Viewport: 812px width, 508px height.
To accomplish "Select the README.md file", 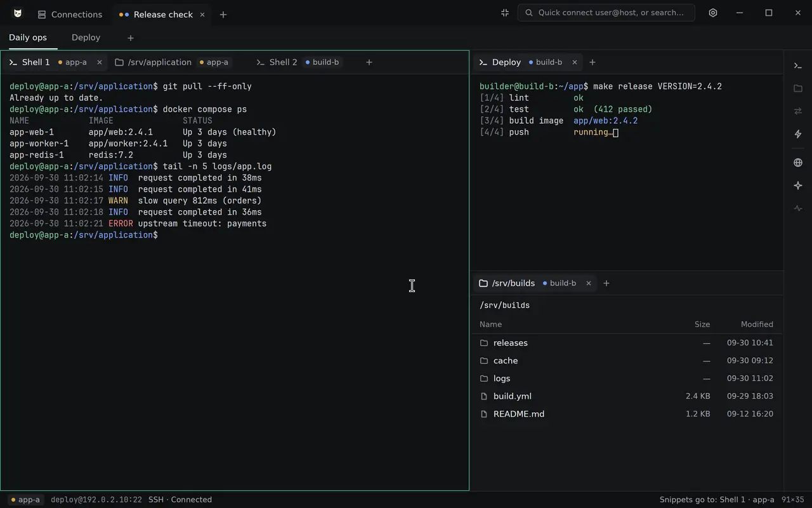I will point(627,414).
